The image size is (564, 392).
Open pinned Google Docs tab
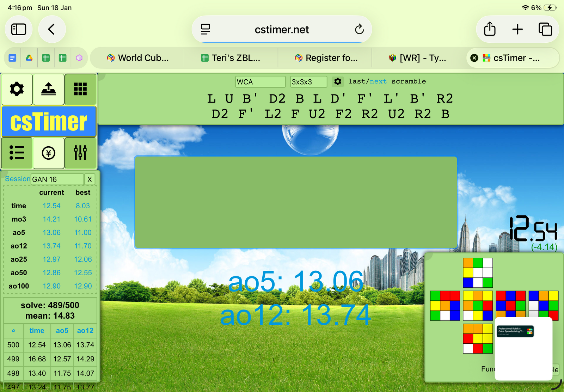pos(12,58)
